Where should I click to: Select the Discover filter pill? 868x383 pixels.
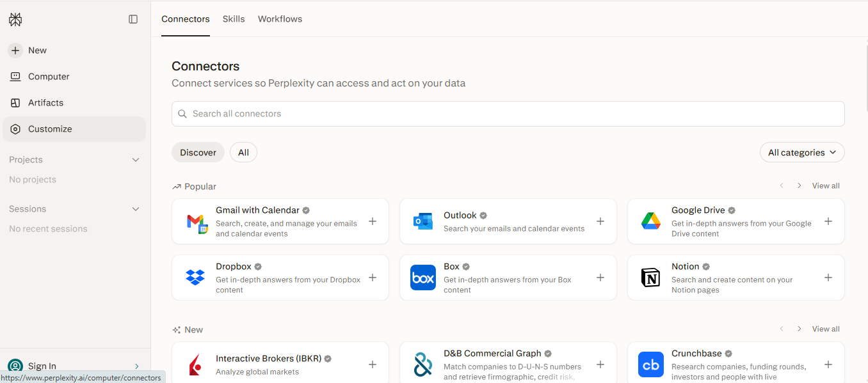pyautogui.click(x=198, y=152)
